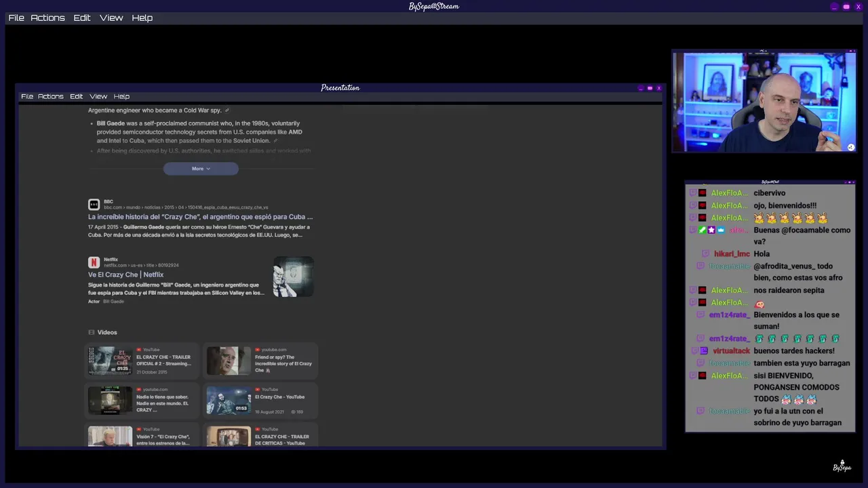The width and height of the screenshot is (868, 488).
Task: Open the "TRAILER DE CRITICAS" video thumbnail
Action: [x=229, y=436]
